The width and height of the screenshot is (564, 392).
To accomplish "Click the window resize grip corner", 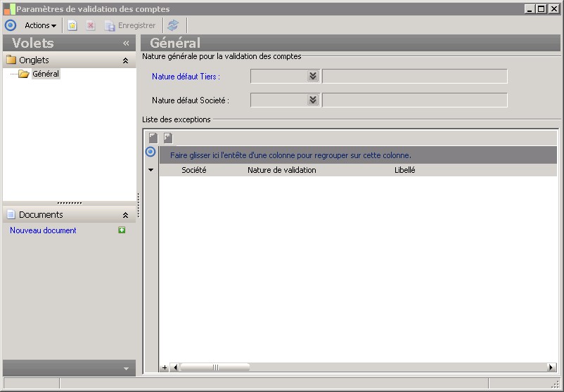I will 556,384.
